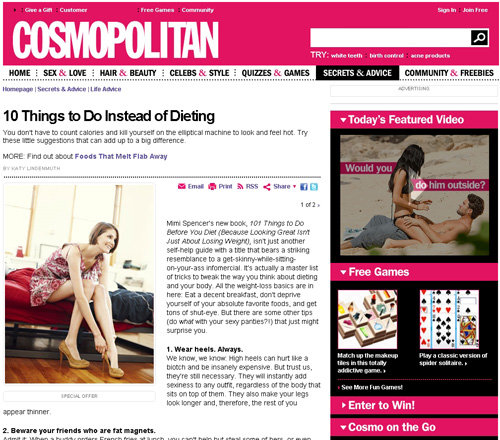This screenshot has height=440, width=500.
Task: Collapse Today's Featured Video section
Action: click(x=343, y=120)
